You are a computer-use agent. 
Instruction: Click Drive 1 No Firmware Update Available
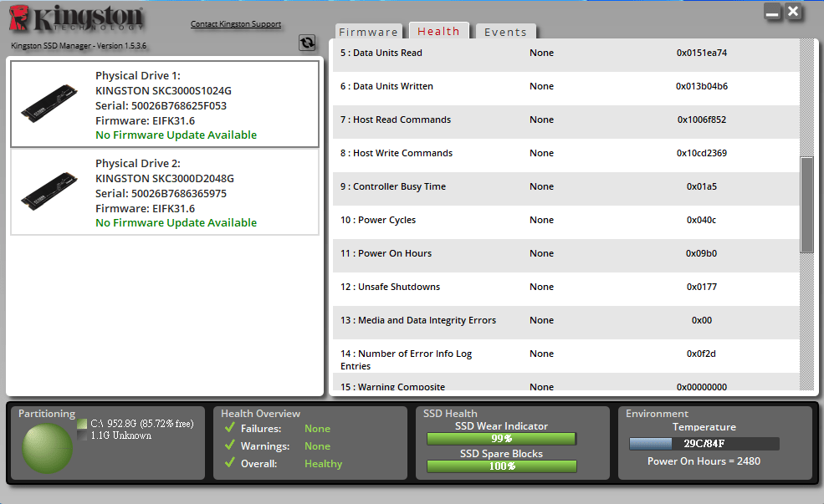pyautogui.click(x=176, y=135)
